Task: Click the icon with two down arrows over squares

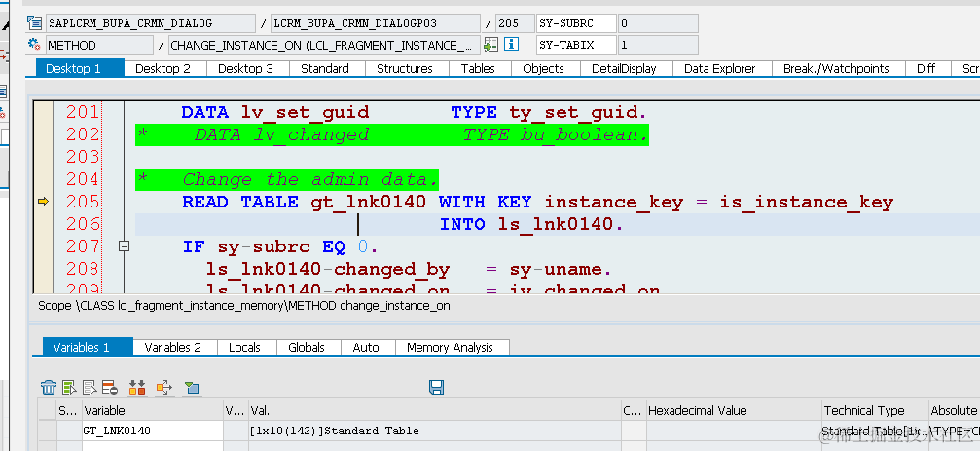Action: 137,388
